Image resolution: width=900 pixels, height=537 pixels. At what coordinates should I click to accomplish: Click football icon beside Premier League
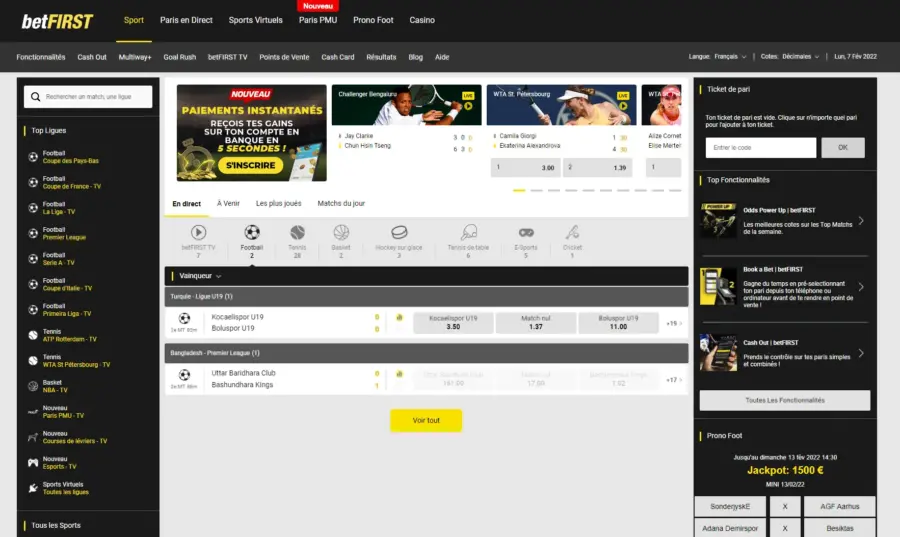coord(33,234)
